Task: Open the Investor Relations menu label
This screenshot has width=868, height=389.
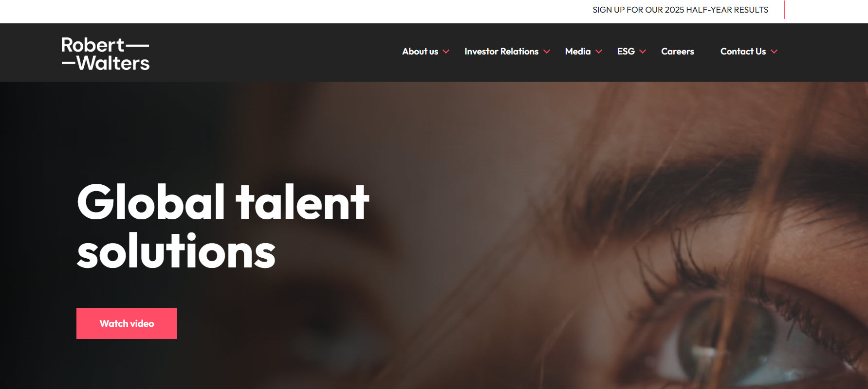Action: point(501,52)
